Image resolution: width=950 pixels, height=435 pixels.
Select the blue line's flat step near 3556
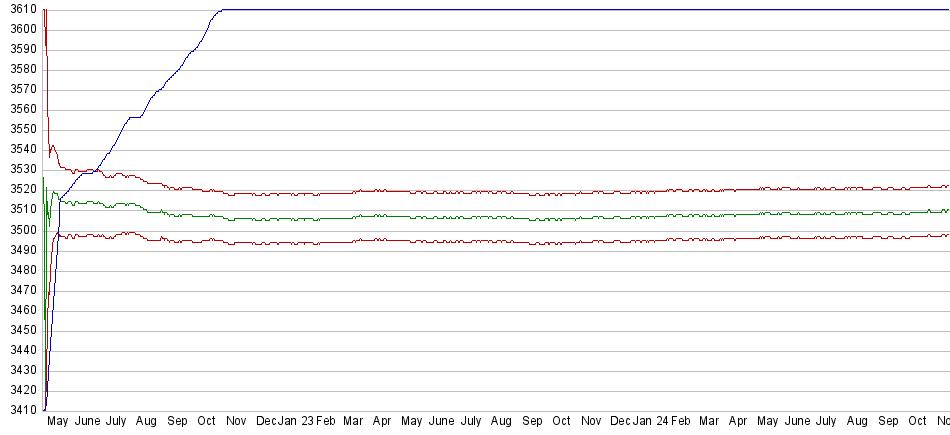pos(136,117)
